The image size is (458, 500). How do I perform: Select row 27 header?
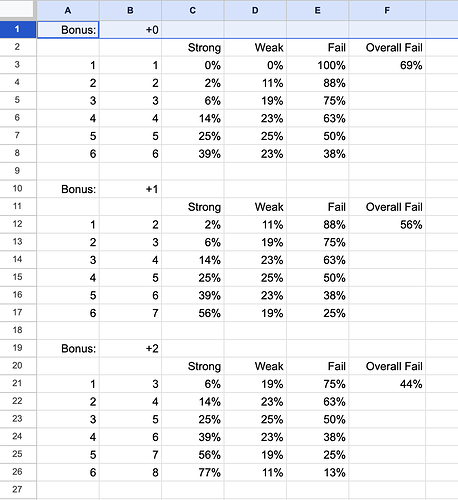point(18,489)
